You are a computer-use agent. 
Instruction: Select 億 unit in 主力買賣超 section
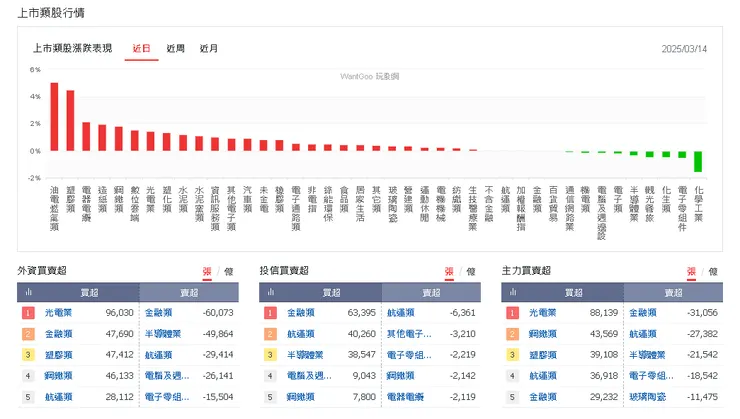pos(713,271)
